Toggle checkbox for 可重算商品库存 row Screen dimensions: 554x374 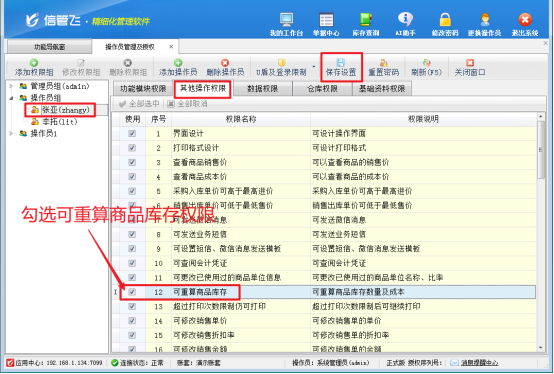coord(132,292)
